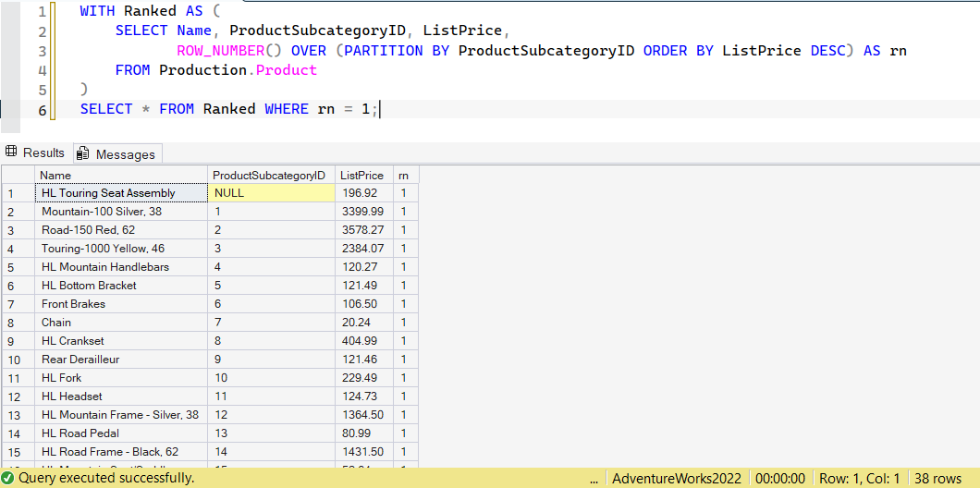Select the HL Road Pedal cell
This screenshot has width=980, height=488.
(121, 433)
